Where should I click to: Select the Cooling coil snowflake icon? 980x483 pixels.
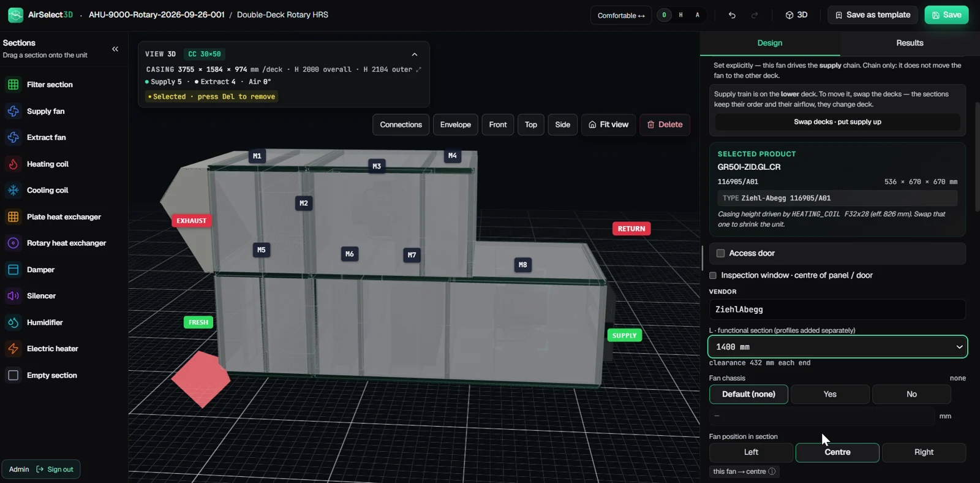[13, 191]
